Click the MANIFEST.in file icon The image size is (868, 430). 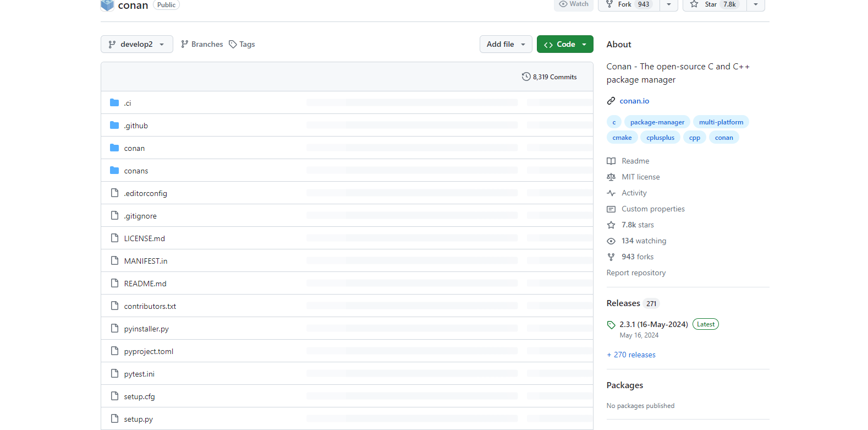point(114,260)
